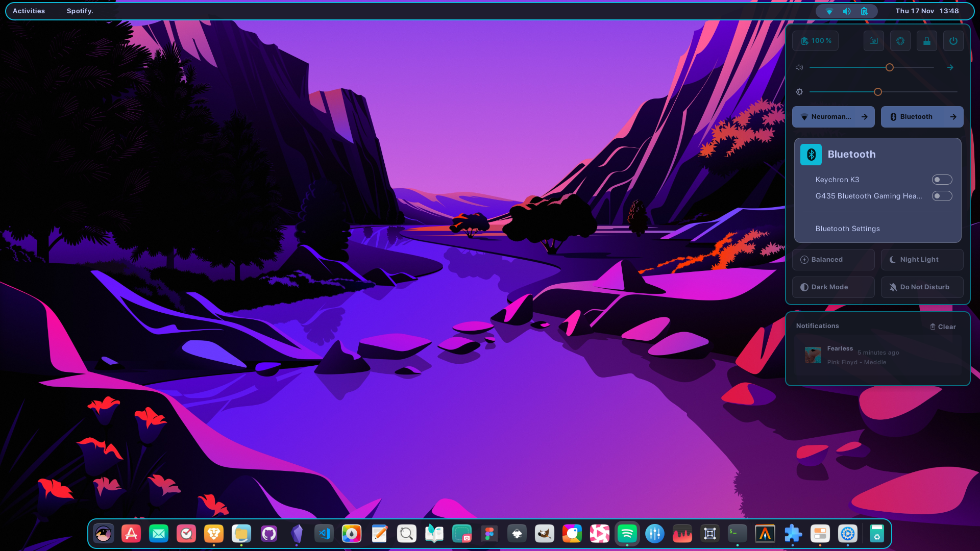The width and height of the screenshot is (980, 551).
Task: Open the Trash in the dock
Action: [877, 534]
